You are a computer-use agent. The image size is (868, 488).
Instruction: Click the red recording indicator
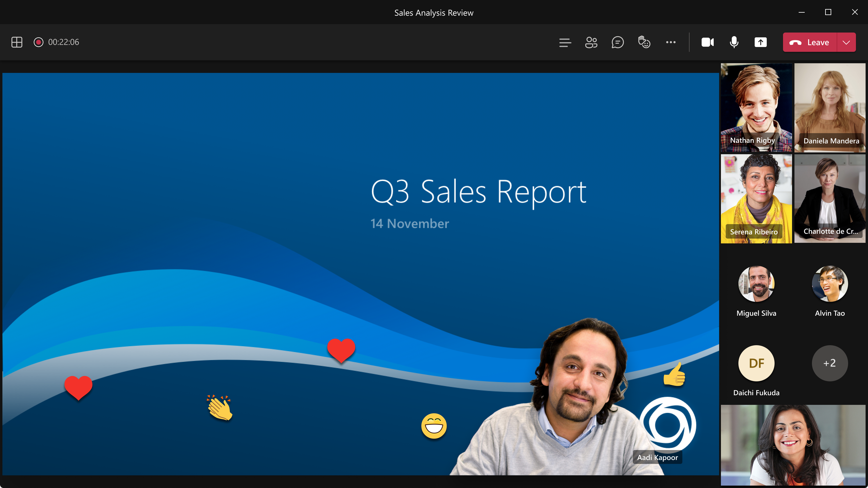click(x=38, y=42)
